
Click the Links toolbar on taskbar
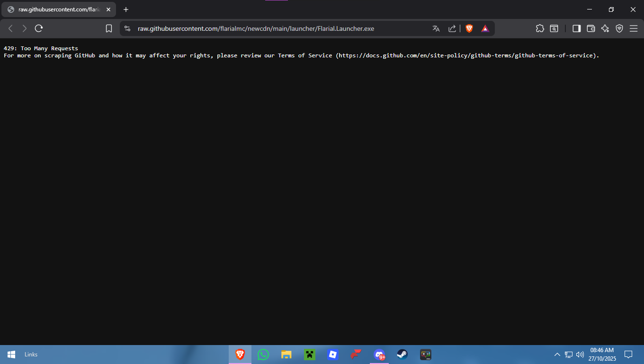[31, 355]
